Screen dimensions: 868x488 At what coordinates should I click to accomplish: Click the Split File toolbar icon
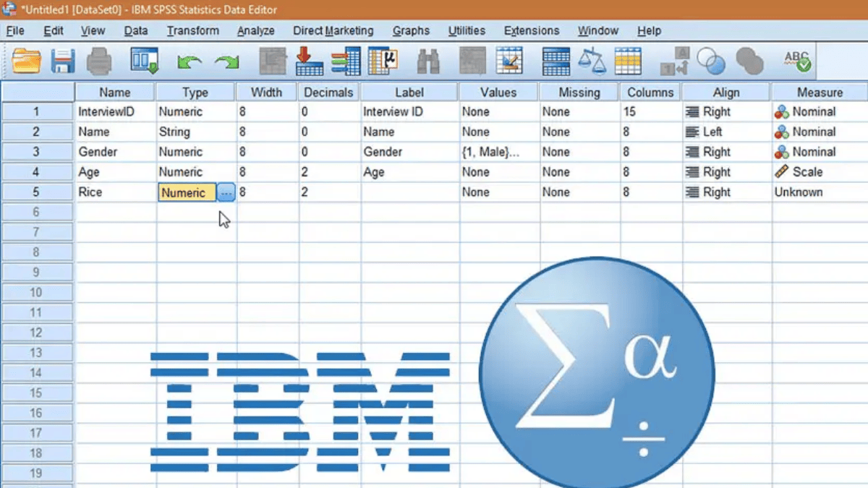(x=556, y=61)
